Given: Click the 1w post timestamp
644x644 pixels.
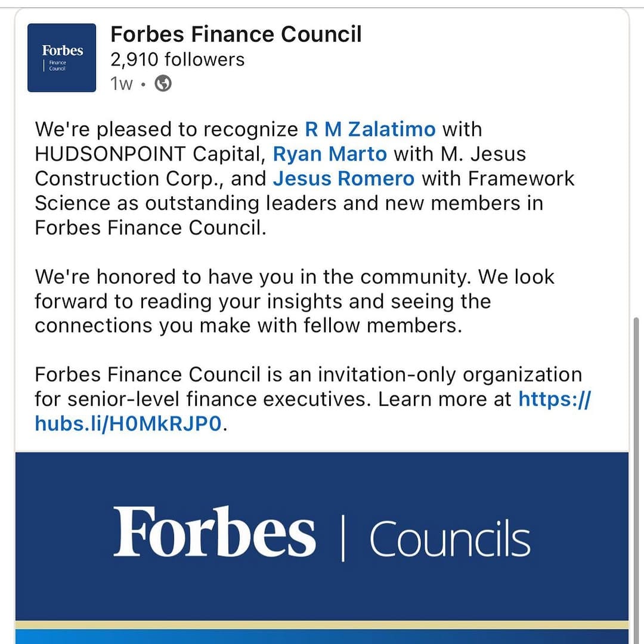Looking at the screenshot, I should click(x=121, y=84).
